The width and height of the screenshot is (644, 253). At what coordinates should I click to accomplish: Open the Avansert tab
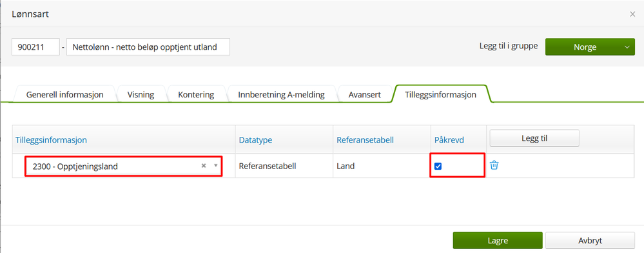pos(365,95)
